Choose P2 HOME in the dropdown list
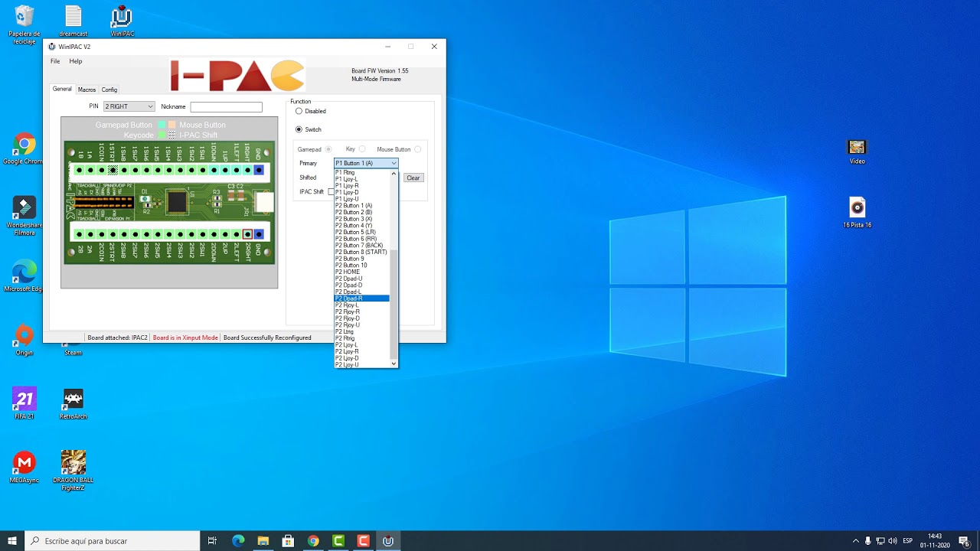This screenshot has width=980, height=551. tap(362, 272)
